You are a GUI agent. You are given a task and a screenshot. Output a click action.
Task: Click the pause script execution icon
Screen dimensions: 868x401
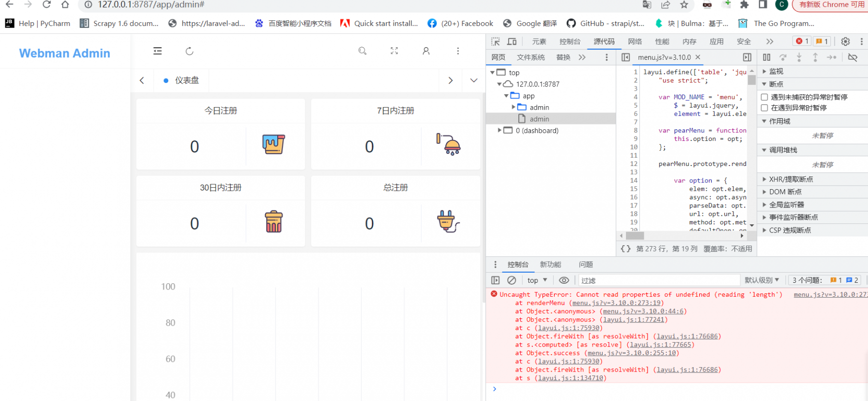767,57
